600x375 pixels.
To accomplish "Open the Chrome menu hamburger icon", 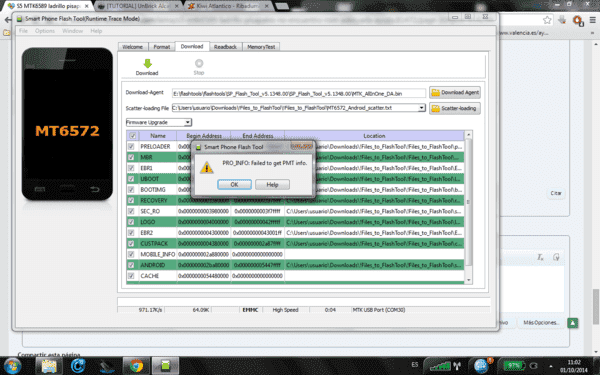I will [x=592, y=20].
